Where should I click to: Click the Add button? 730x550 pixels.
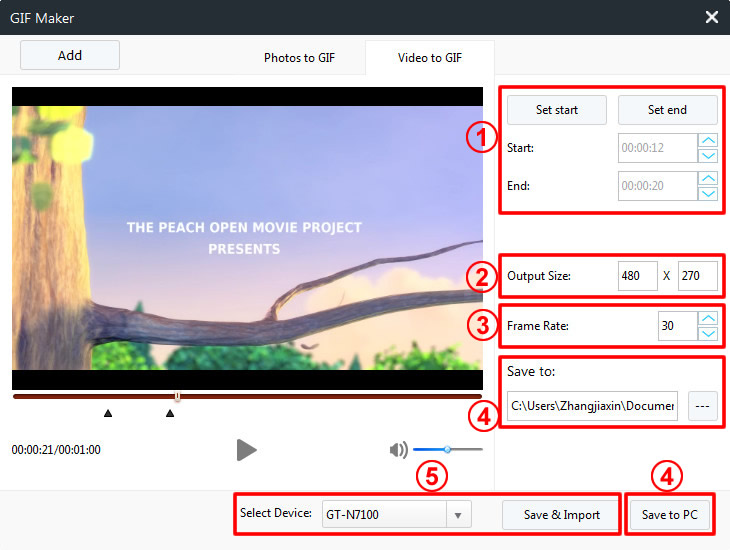point(70,55)
